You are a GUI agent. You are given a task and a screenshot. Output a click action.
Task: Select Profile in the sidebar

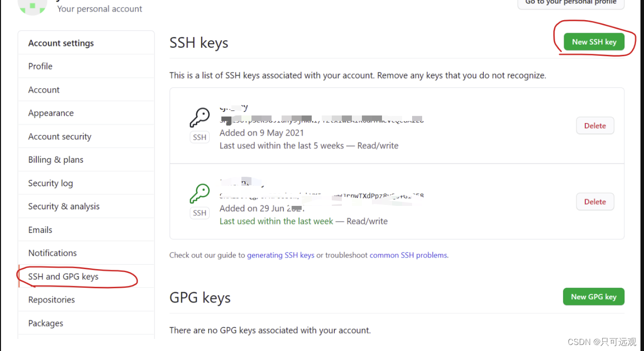40,66
